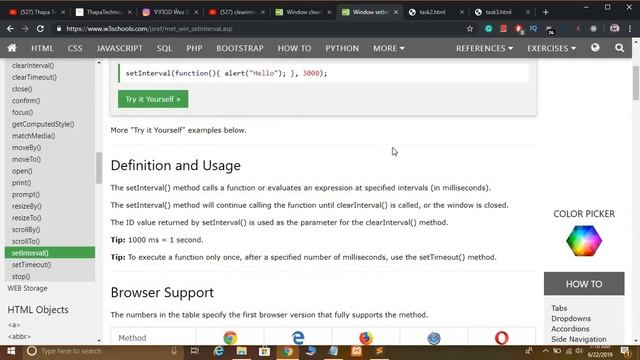Image resolution: width=640 pixels, height=360 pixels.
Task: Click the color picker hexagon
Action: click(x=584, y=241)
